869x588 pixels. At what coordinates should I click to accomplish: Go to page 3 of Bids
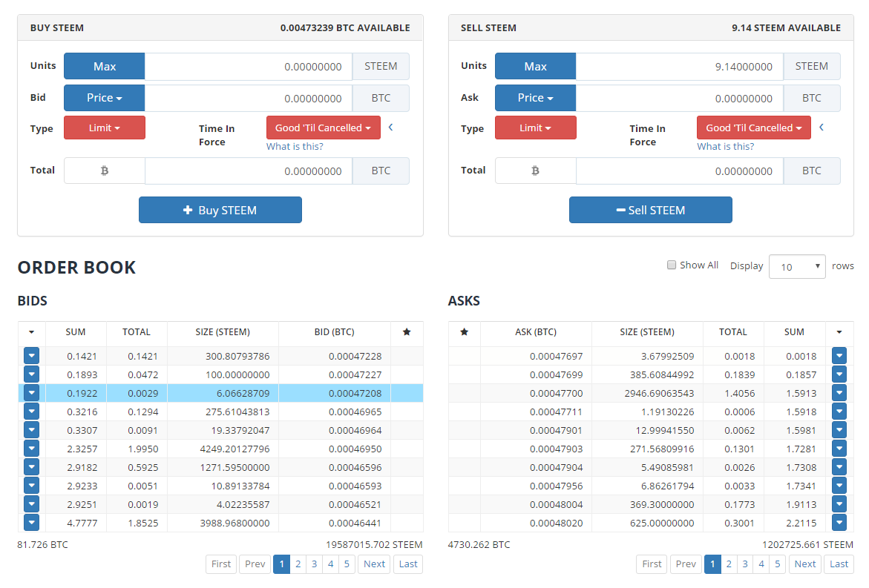coord(314,564)
